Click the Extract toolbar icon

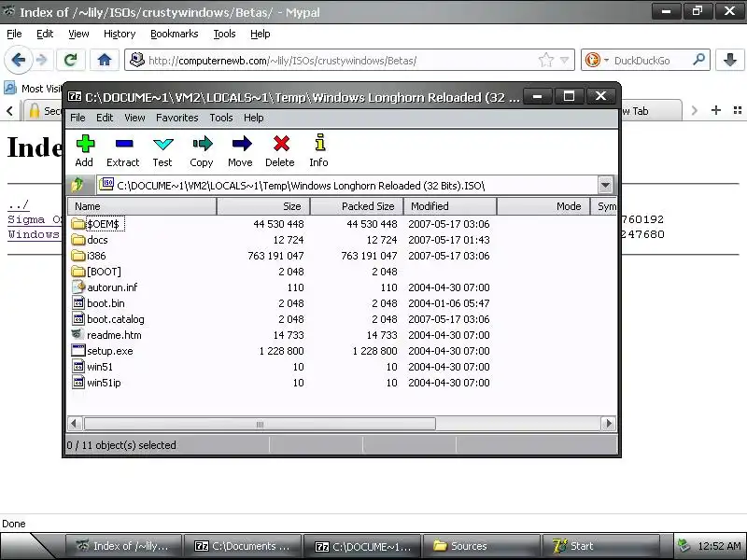[123, 151]
